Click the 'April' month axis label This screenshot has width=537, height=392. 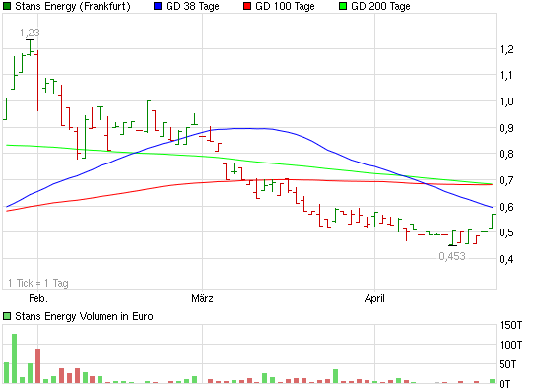(x=374, y=298)
